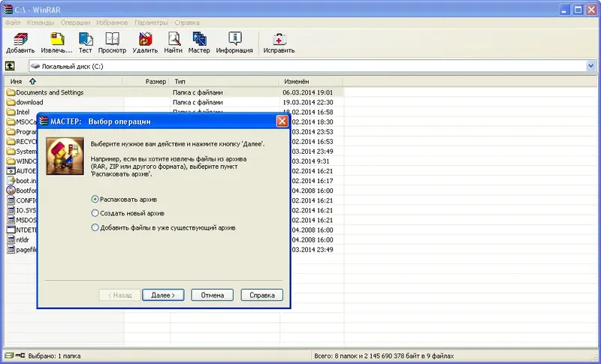Click the Найти (Find) toolbar icon
Image resolution: width=601 pixels, height=364 pixels.
(174, 43)
